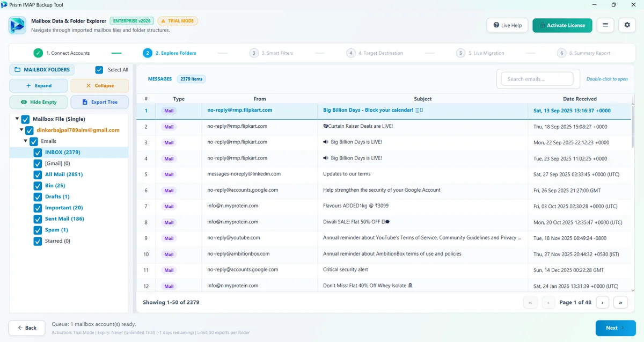Click the Back button
The height and width of the screenshot is (342, 644).
point(27,328)
